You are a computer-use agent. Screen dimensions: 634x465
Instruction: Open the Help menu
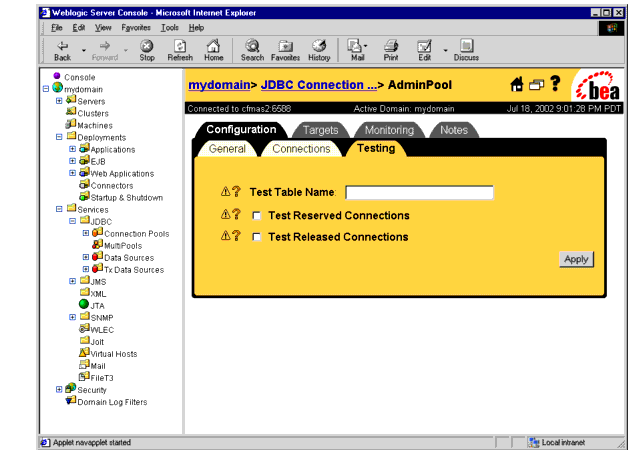tap(196, 27)
